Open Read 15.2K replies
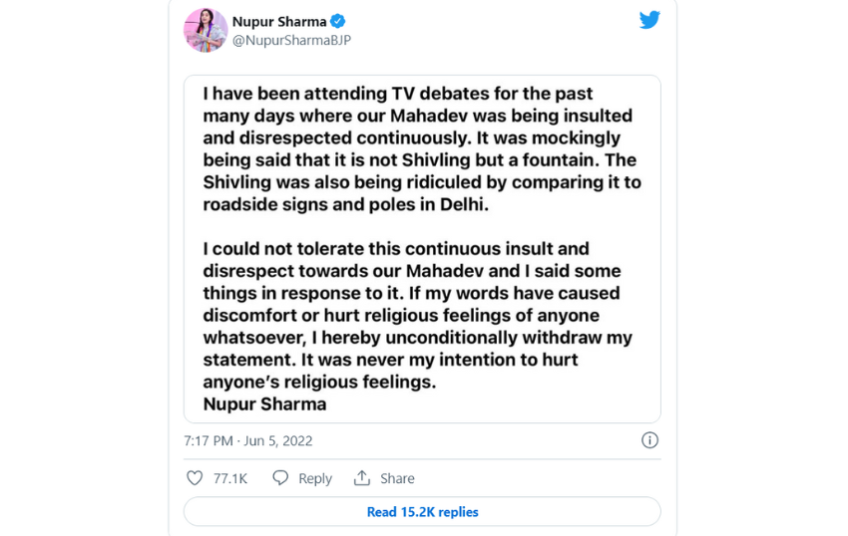 pos(422,512)
